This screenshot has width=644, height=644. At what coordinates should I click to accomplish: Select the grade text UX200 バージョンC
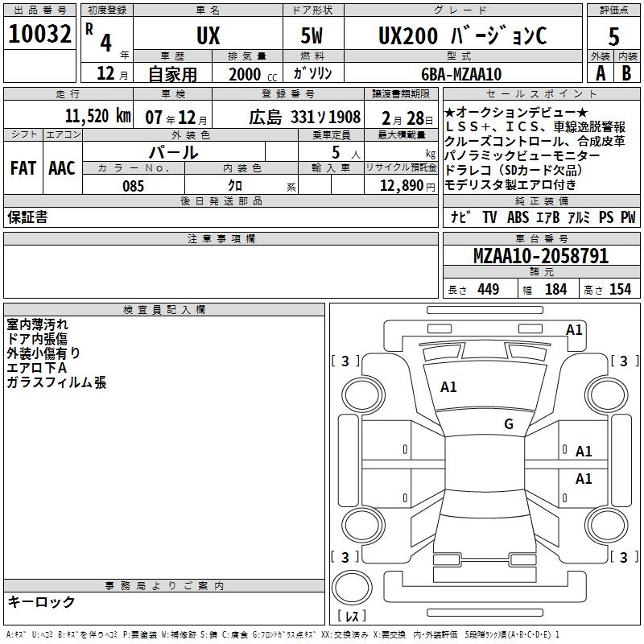click(461, 35)
